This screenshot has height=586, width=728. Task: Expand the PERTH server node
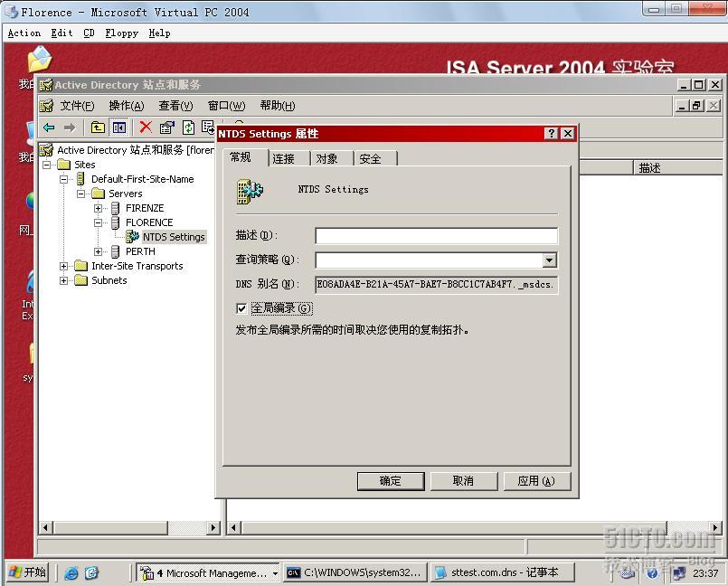coord(98,251)
